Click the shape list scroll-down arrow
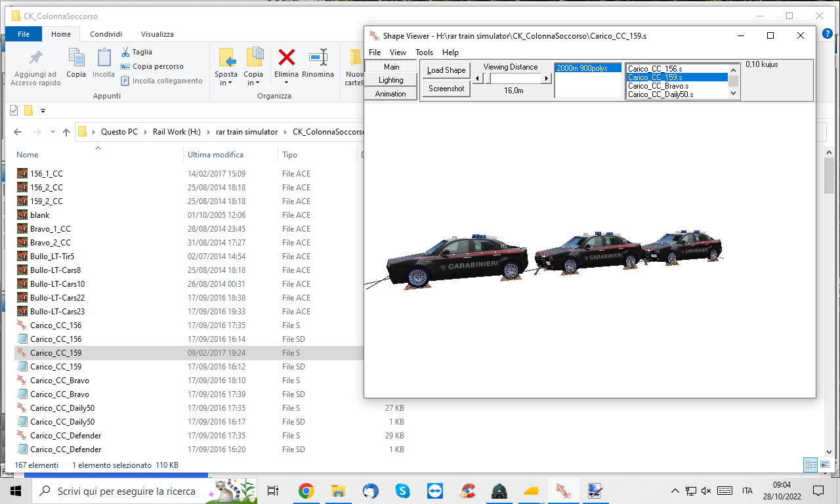Image resolution: width=840 pixels, height=504 pixels. point(734,93)
